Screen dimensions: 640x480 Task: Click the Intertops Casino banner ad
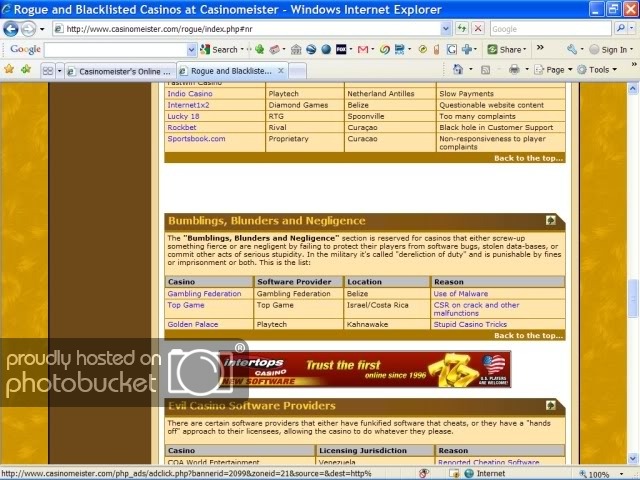[x=365, y=369]
